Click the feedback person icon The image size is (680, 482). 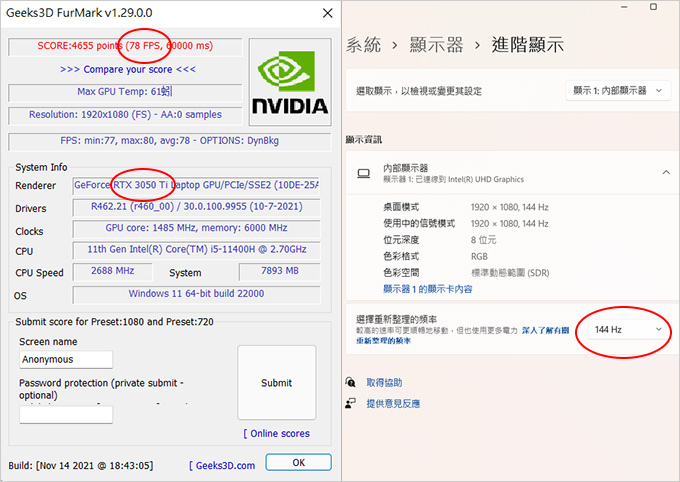[x=350, y=403]
